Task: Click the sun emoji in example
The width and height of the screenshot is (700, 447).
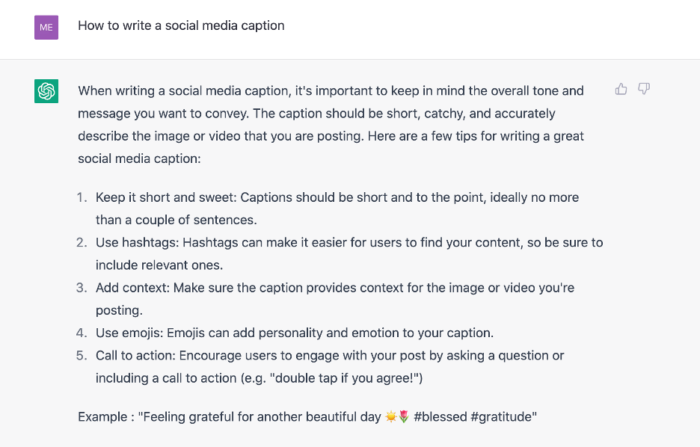Action: click(391, 417)
